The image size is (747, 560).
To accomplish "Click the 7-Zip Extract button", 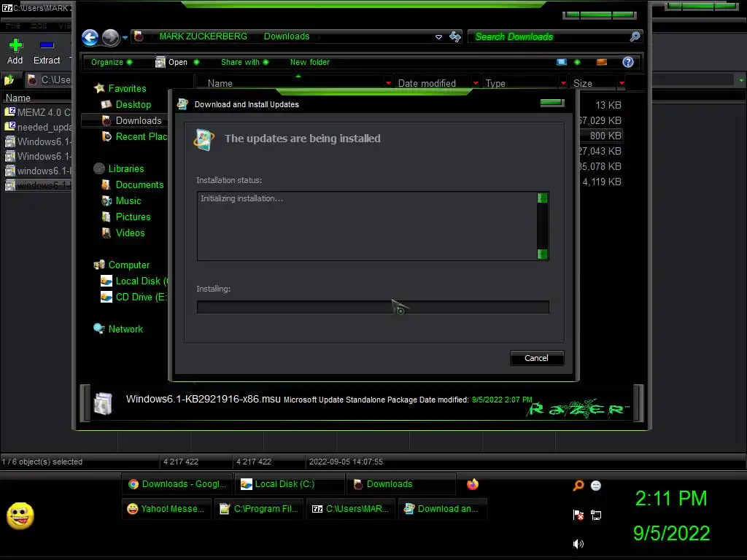I will [47, 52].
